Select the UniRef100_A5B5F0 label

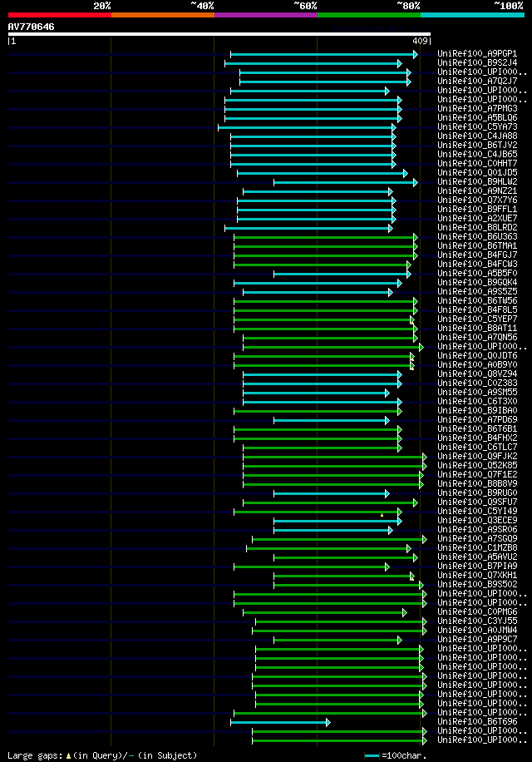pos(477,274)
